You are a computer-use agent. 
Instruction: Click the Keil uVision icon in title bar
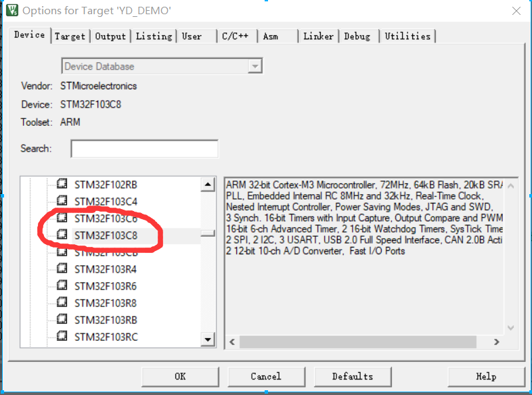click(12, 10)
